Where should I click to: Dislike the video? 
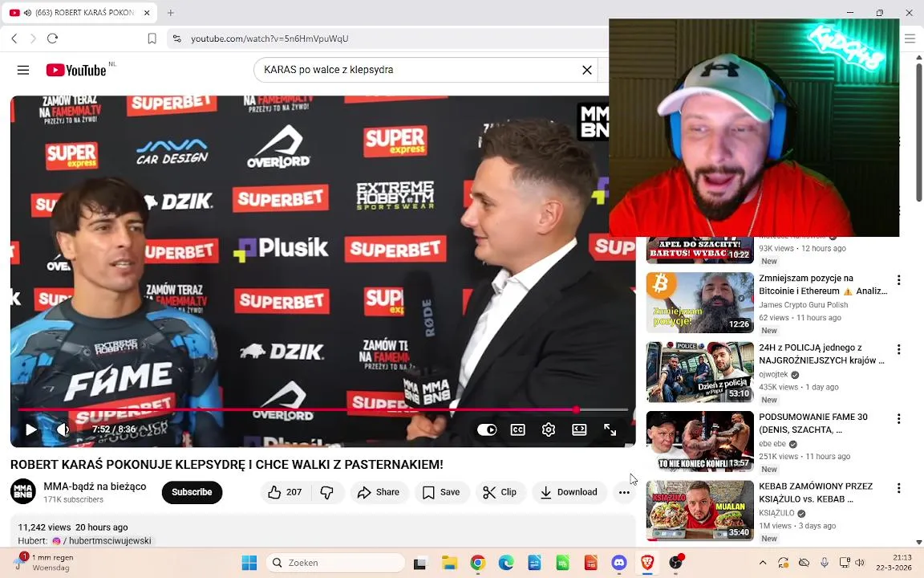coord(327,492)
